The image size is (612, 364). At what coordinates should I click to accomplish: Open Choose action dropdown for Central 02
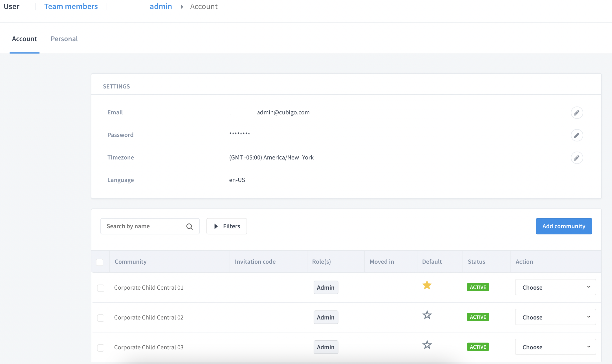[555, 317]
